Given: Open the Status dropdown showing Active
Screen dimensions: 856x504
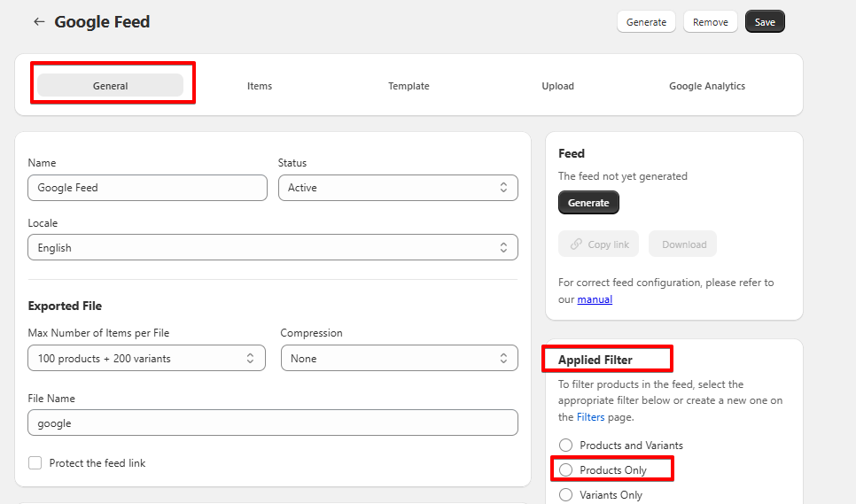Looking at the screenshot, I should point(398,188).
